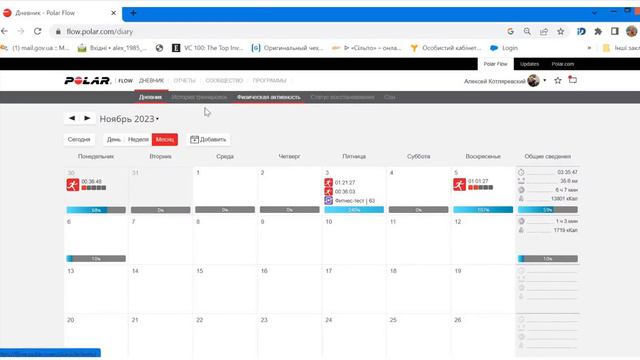This screenshot has height=360, width=640.
Task: Open the Сон sub-tab
Action: (389, 97)
